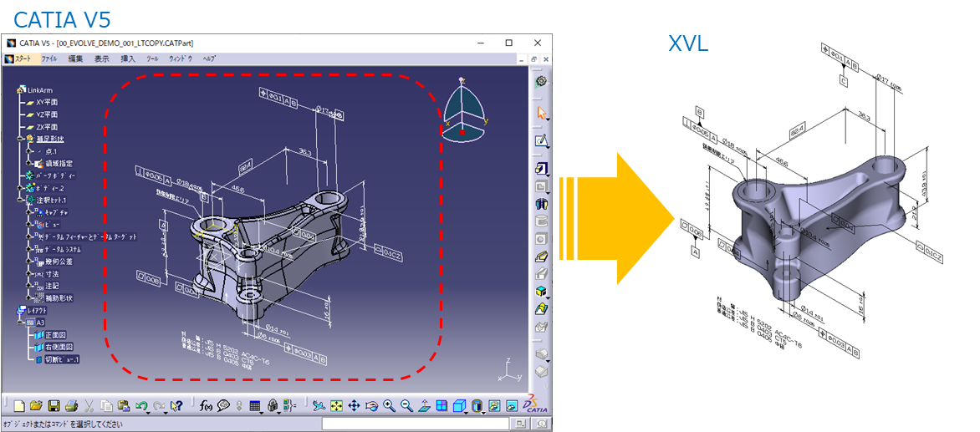Image resolution: width=980 pixels, height=432 pixels.
Task: Open the render style dropdown arrow
Action: tap(484, 412)
